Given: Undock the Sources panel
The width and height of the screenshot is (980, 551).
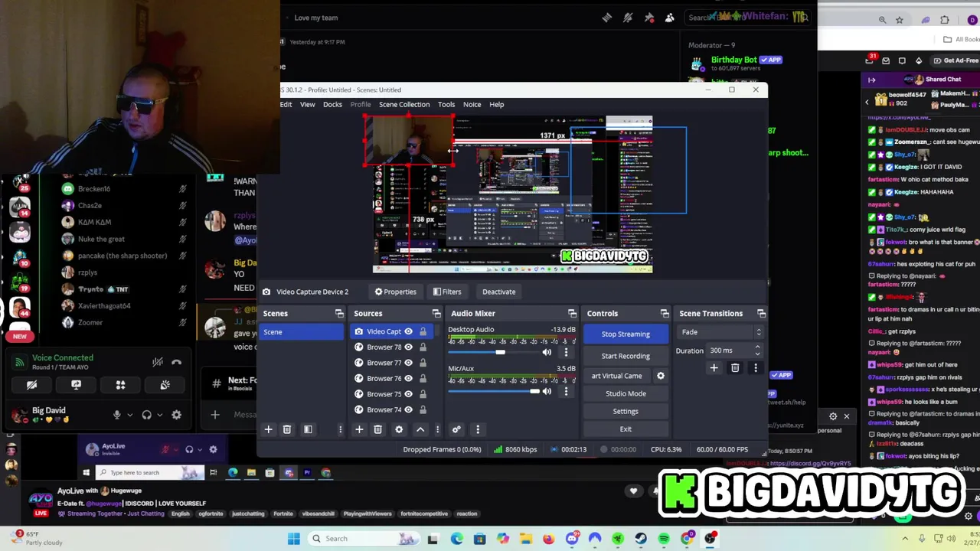Looking at the screenshot, I should point(436,314).
